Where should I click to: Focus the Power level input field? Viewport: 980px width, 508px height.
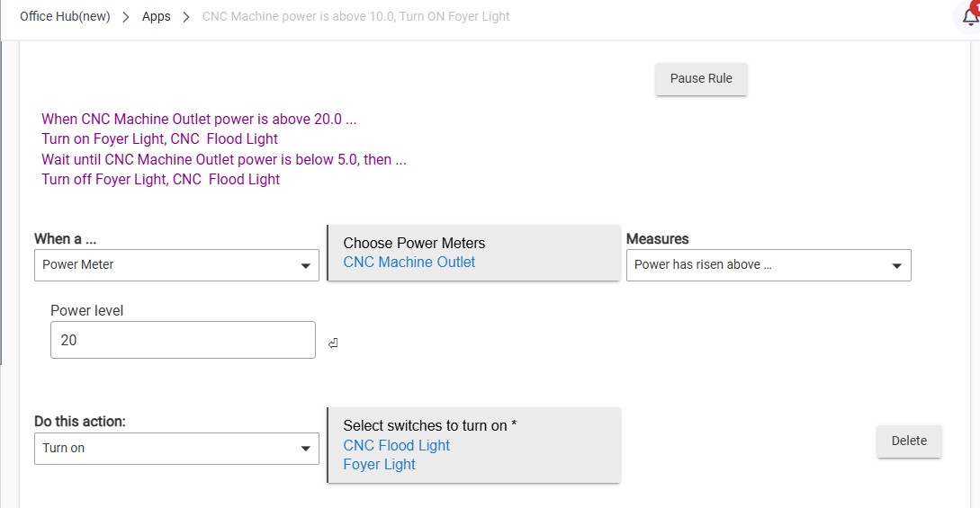tap(183, 340)
